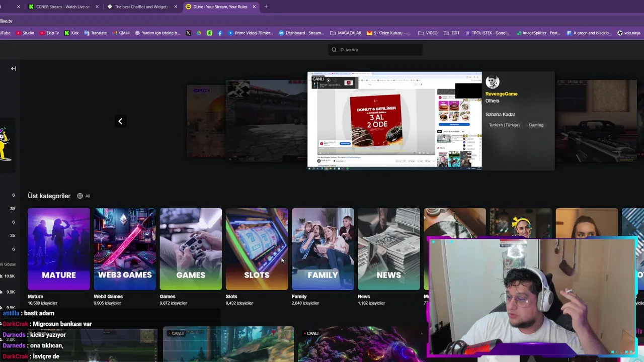644x362 pixels.
Task: Open the ImageSplitter bookmark
Action: pos(538,33)
